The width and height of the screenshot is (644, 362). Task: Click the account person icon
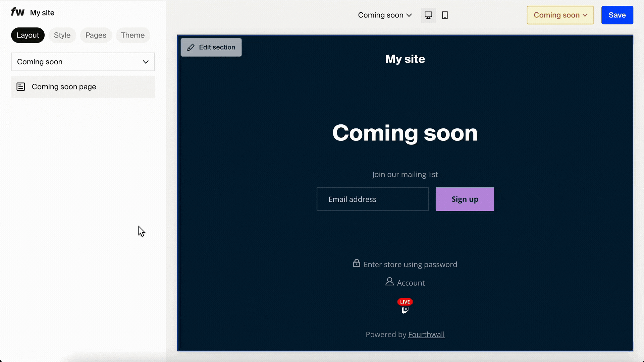389,282
